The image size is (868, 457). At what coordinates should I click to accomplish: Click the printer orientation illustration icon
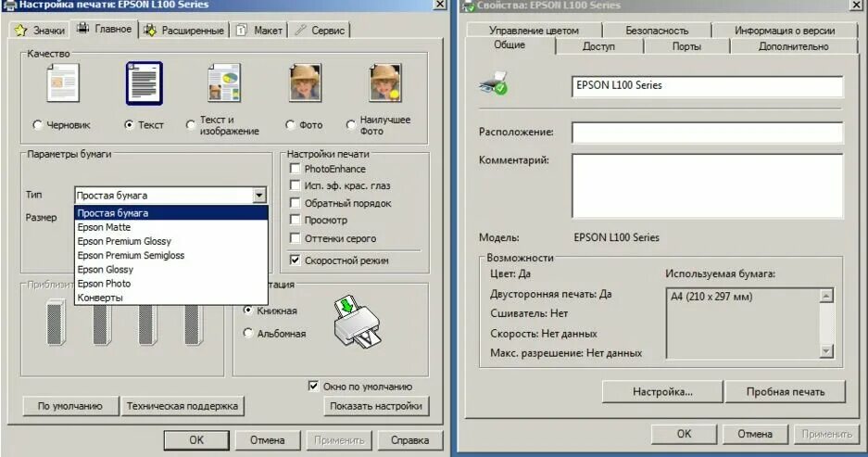pyautogui.click(x=357, y=323)
